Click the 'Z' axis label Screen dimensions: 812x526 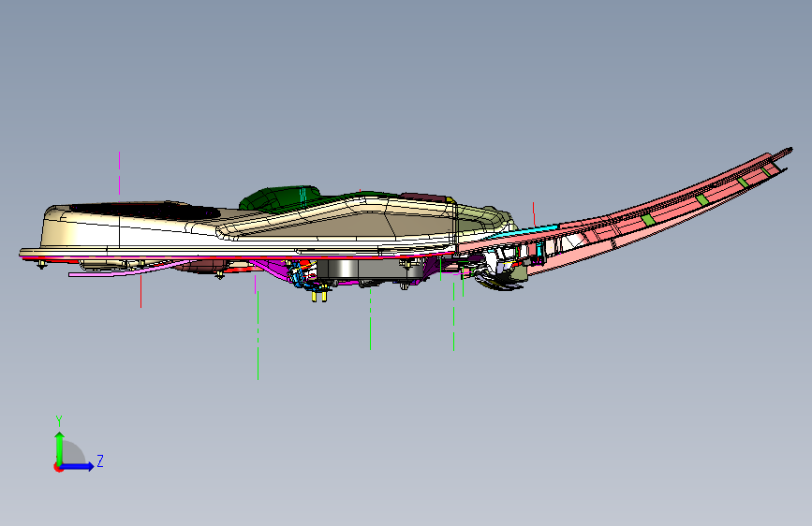pyautogui.click(x=100, y=460)
